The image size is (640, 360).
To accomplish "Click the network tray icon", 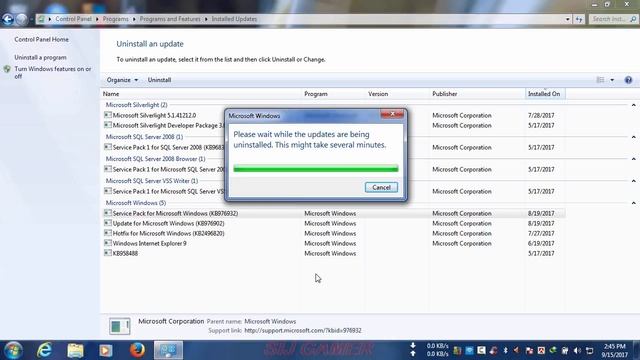I will pos(589,351).
